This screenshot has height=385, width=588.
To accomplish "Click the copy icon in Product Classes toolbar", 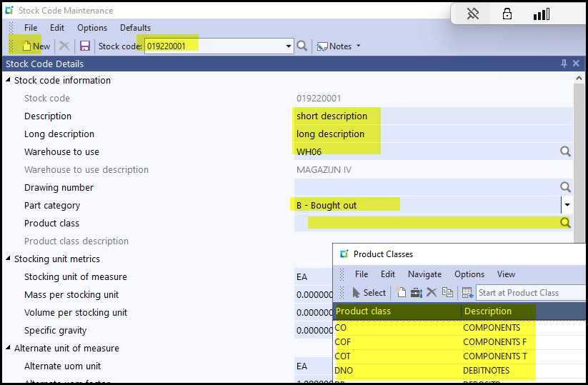I will [447, 292].
